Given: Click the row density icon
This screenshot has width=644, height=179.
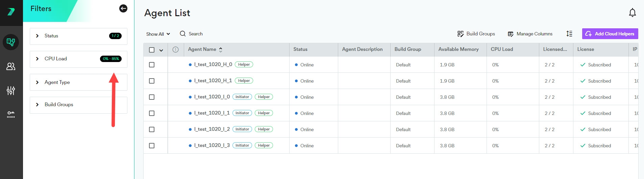Looking at the screenshot, I should click(x=569, y=34).
